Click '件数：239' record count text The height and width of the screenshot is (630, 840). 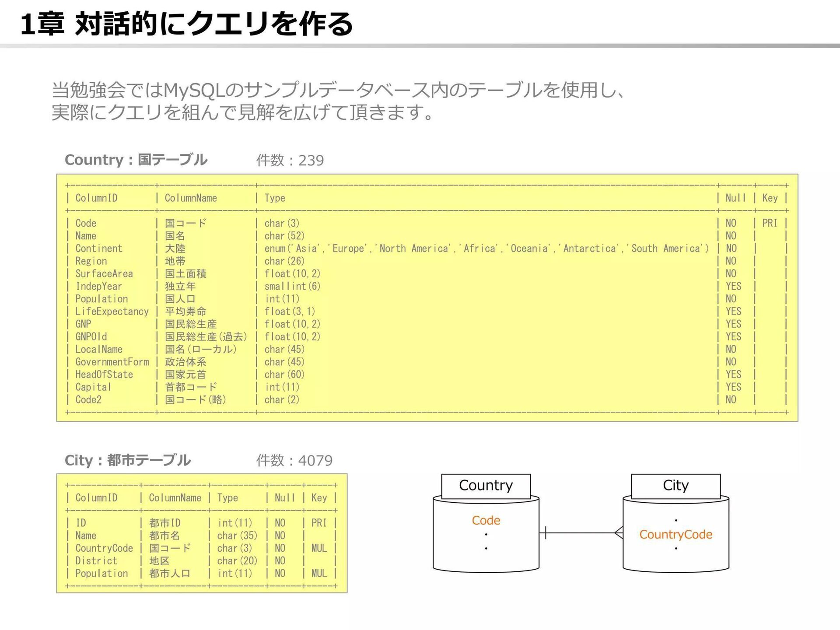290,161
